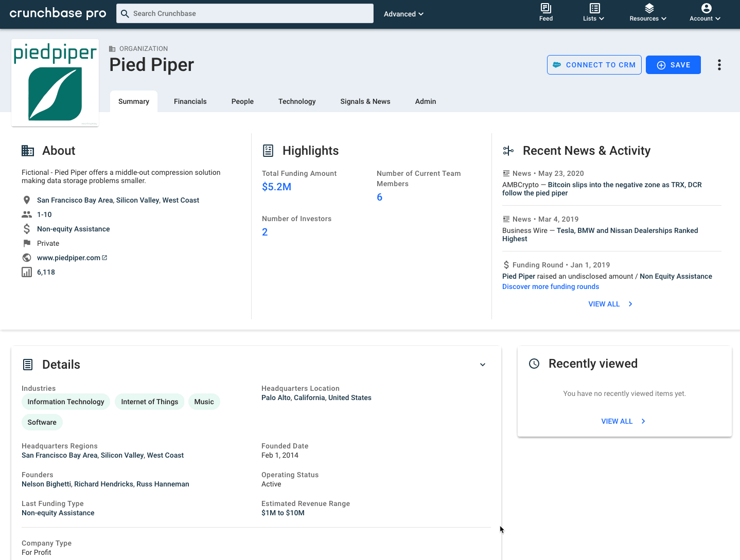The image size is (740, 560).
Task: Click Discover more funding rounds
Action: point(551,286)
